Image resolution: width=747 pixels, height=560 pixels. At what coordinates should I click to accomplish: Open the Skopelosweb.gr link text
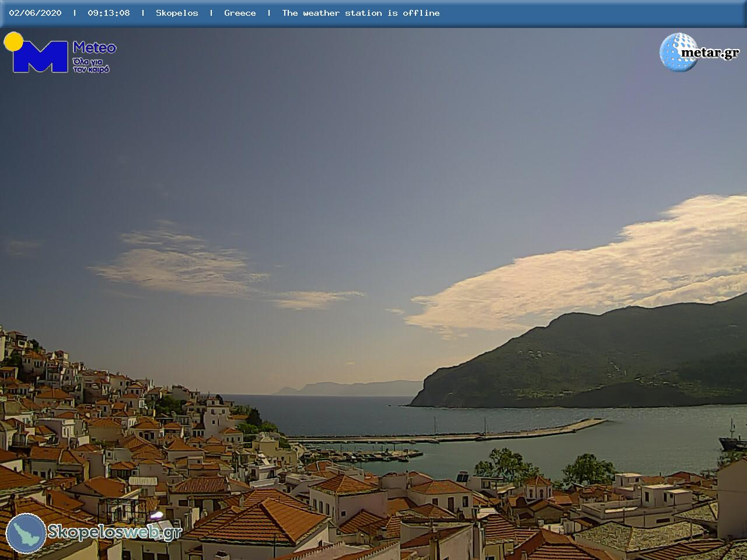115,532
